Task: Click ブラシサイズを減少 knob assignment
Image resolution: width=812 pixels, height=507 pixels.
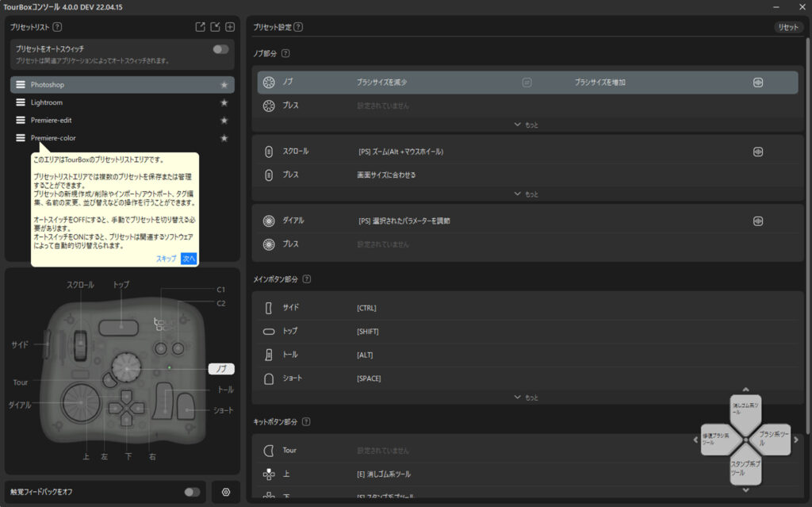Action: [x=381, y=83]
